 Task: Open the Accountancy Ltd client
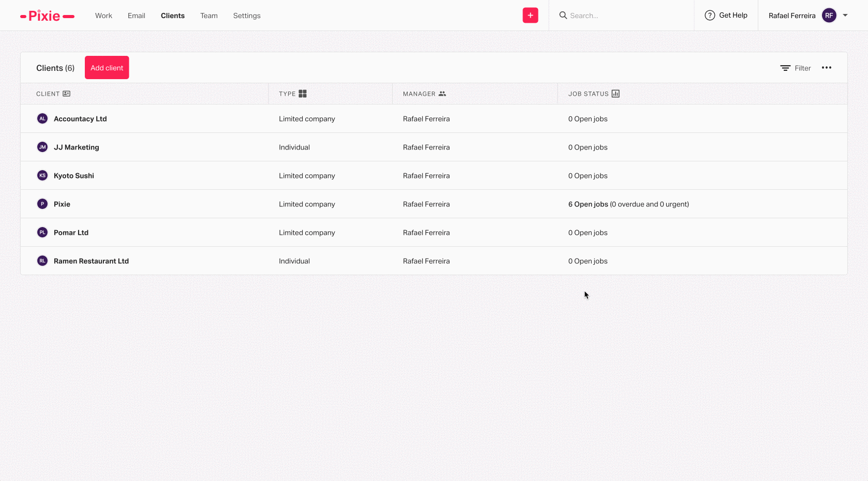pos(80,119)
